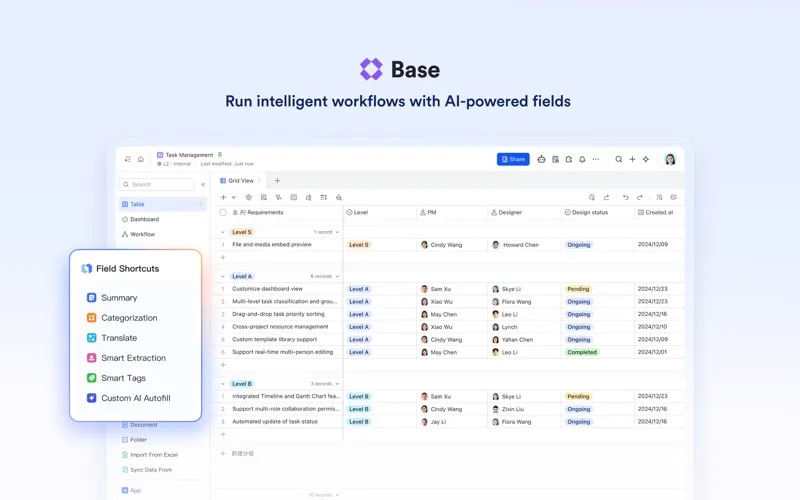Click the blue Share button

pos(513,159)
